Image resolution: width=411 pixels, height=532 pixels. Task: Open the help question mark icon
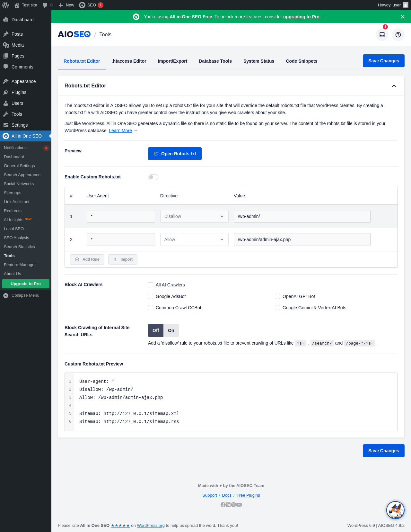click(x=398, y=35)
